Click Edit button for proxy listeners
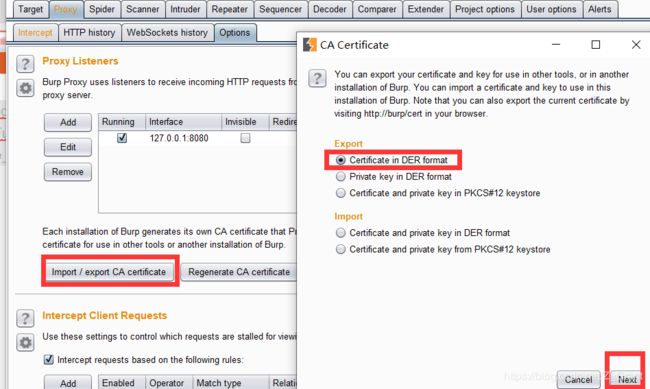 point(68,147)
